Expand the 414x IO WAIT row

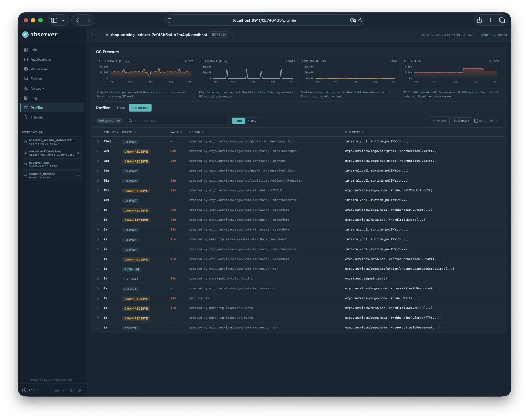[98, 141]
